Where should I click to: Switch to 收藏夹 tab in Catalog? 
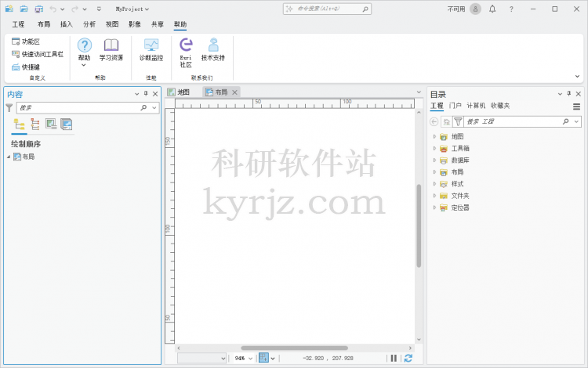click(500, 106)
